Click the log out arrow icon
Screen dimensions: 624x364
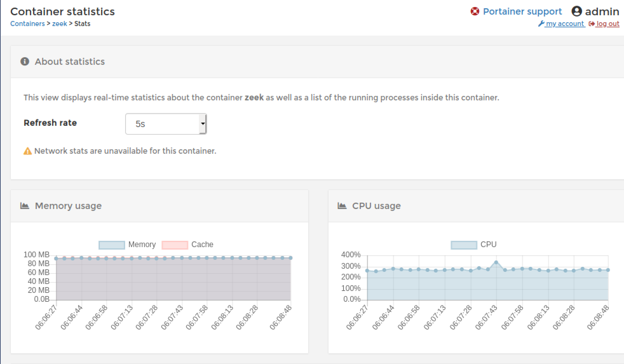[x=591, y=24]
